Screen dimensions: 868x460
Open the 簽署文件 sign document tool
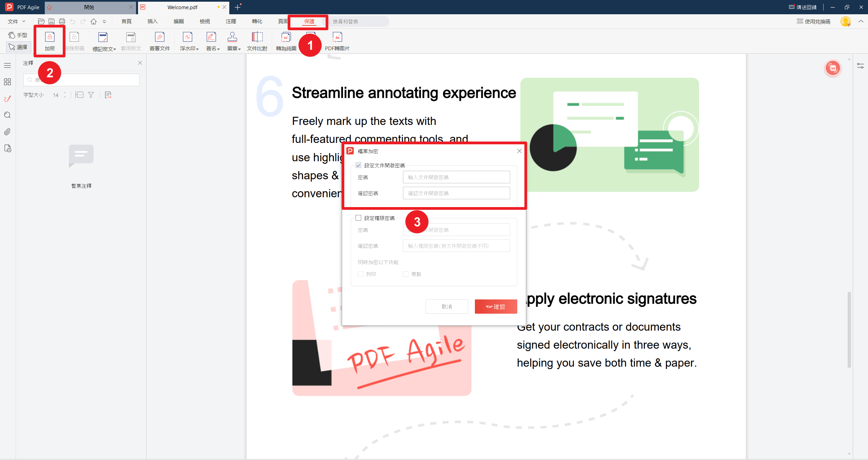click(x=160, y=41)
